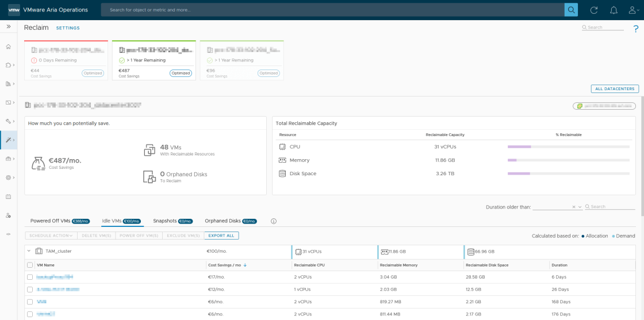The width and height of the screenshot is (644, 320).
Task: Check the box for the €12/mo. VM row
Action: 30,290
